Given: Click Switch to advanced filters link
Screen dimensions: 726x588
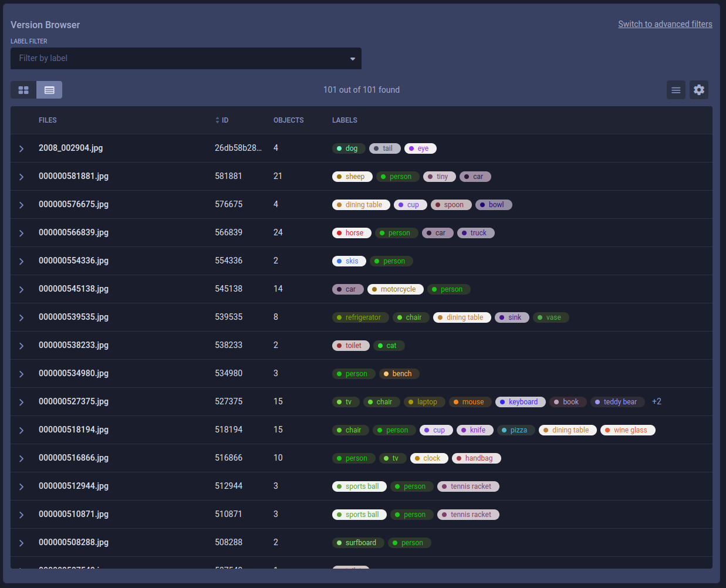Looking at the screenshot, I should [665, 24].
